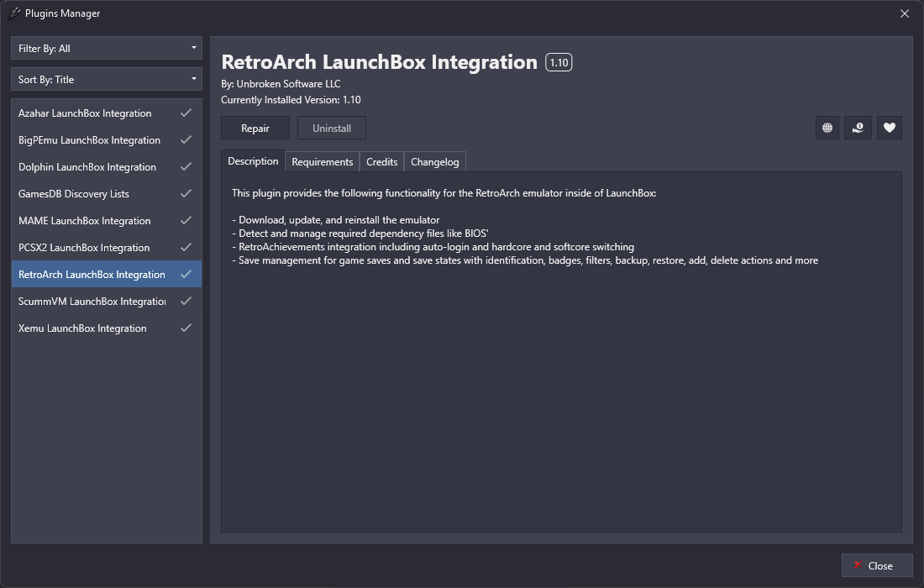Click the checkmark beside RetroArch LaunchBox Integration

click(x=186, y=275)
